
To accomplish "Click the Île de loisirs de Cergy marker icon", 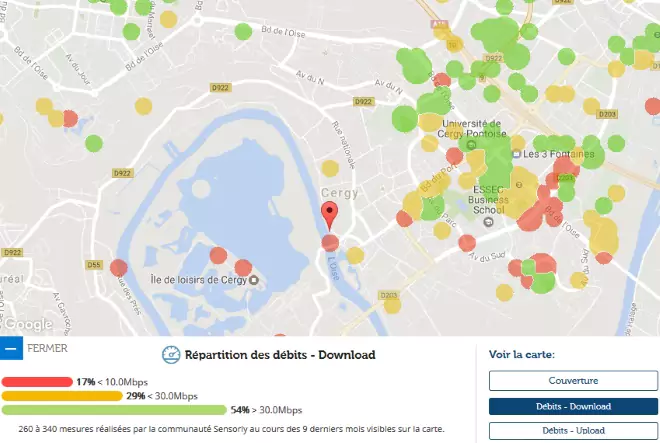I will coord(251,278).
